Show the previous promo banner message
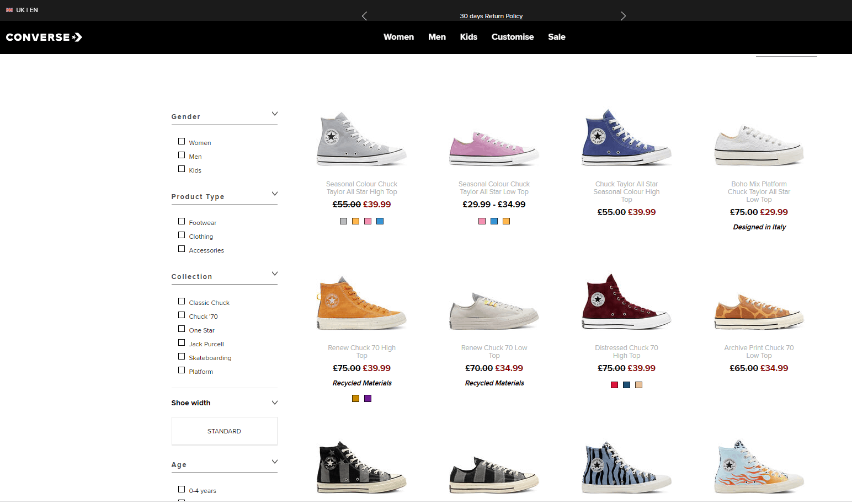Viewport: 852px width, 504px height. (x=364, y=16)
